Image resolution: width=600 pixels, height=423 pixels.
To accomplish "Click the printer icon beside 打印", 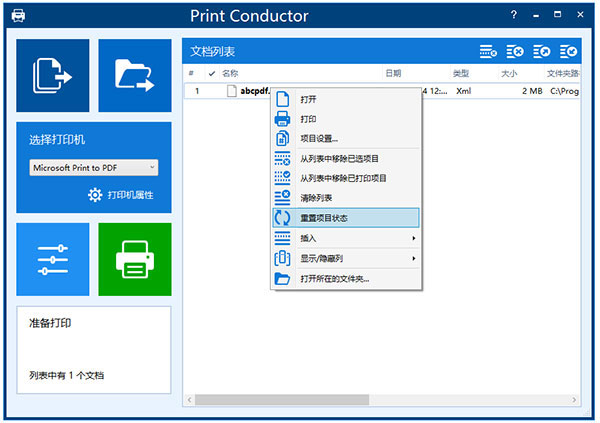I will [282, 119].
